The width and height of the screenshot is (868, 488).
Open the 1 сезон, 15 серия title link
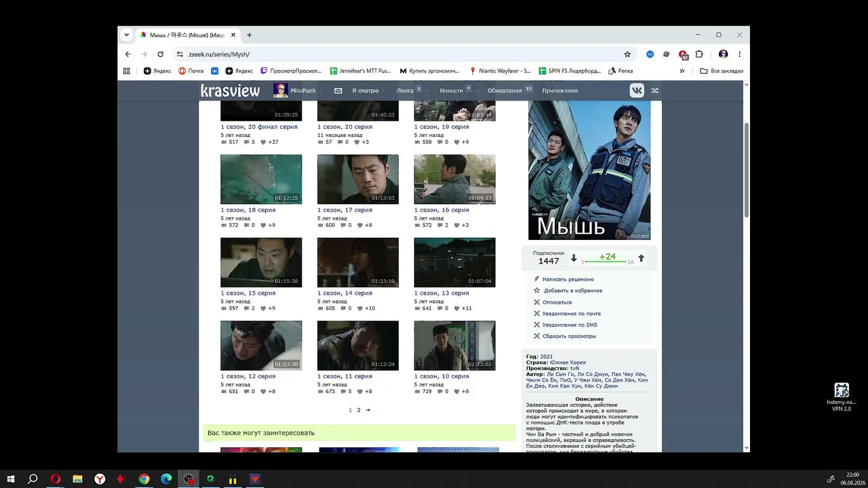248,293
